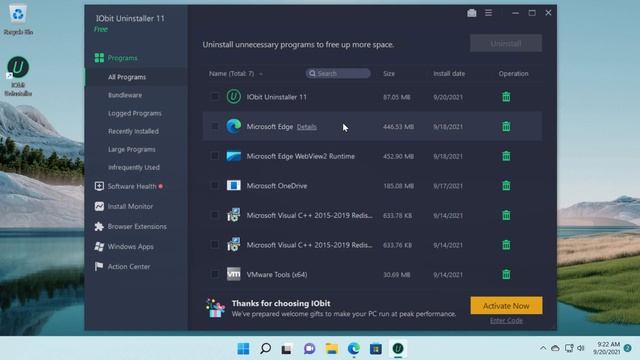Screen dimensions: 640x360
Task: Click trash icon for Microsoft Edge WebView2 Runtime
Action: [x=506, y=156]
